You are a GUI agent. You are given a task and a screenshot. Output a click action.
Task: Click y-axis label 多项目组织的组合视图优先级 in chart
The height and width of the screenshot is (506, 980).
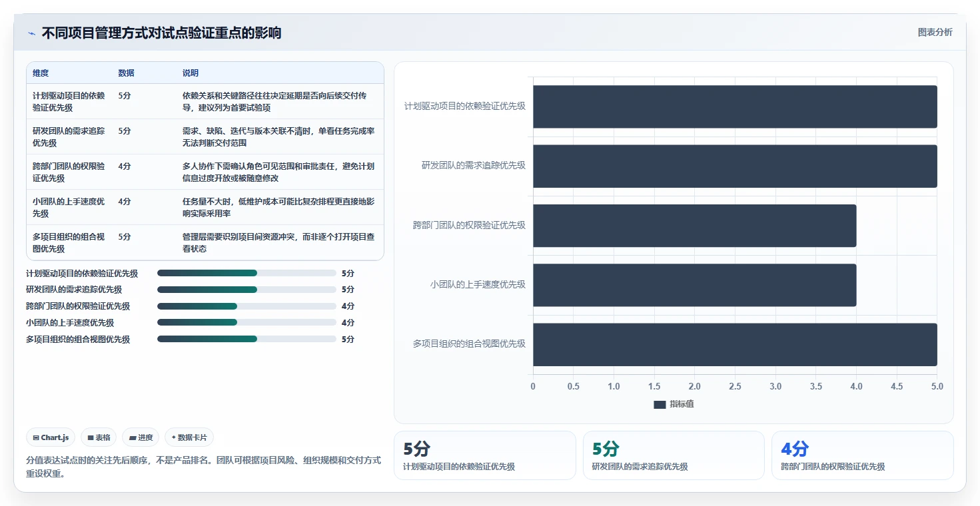pos(469,344)
